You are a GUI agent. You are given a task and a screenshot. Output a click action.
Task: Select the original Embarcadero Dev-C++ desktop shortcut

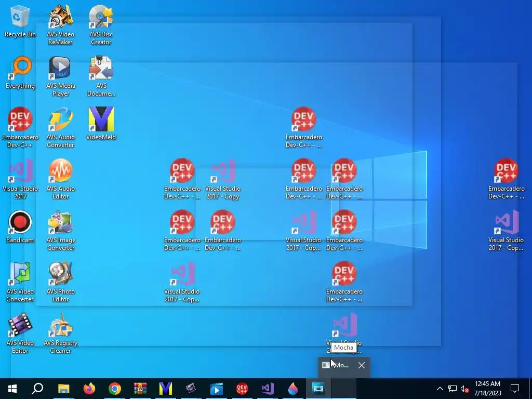(20, 128)
